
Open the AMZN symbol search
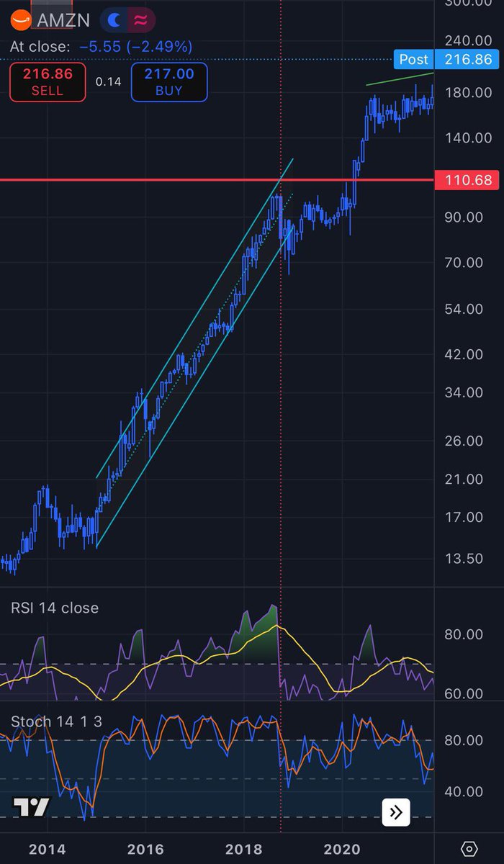[63, 20]
